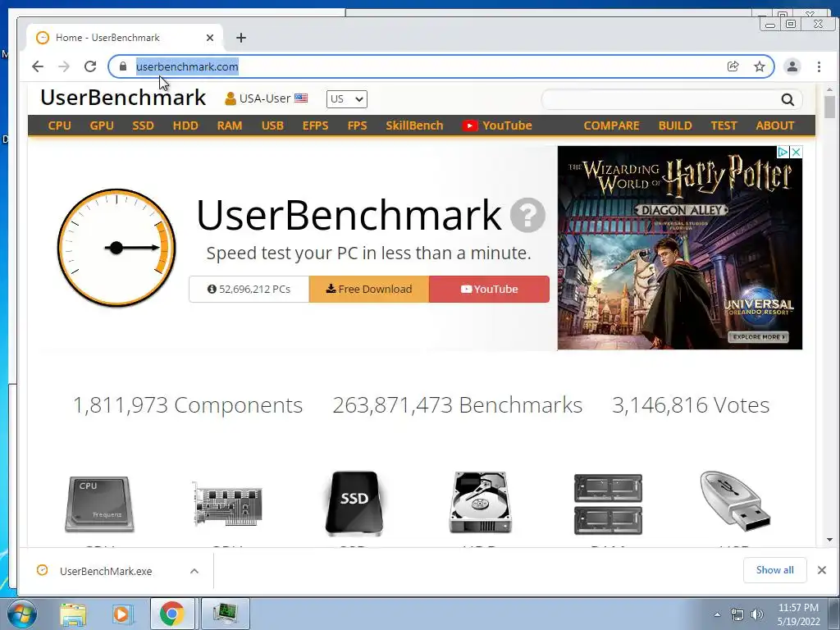This screenshot has width=840, height=630.
Task: Open the EFPS menu item
Action: (315, 126)
